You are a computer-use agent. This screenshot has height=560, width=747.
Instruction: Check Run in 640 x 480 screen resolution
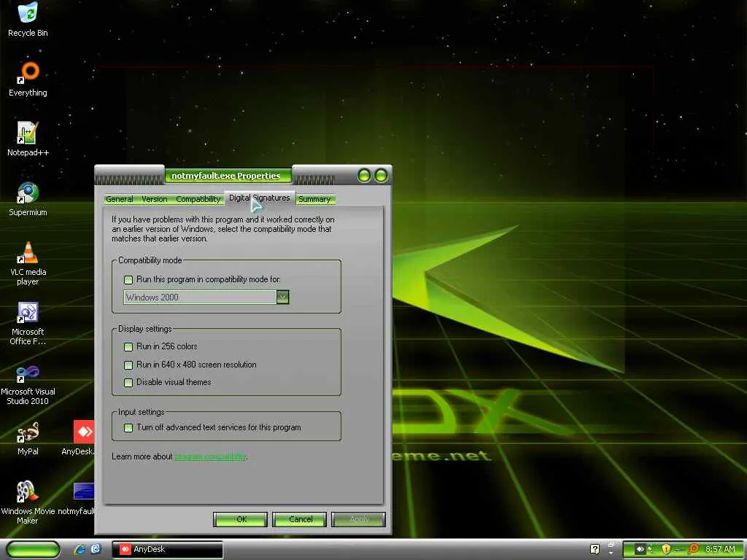(128, 365)
